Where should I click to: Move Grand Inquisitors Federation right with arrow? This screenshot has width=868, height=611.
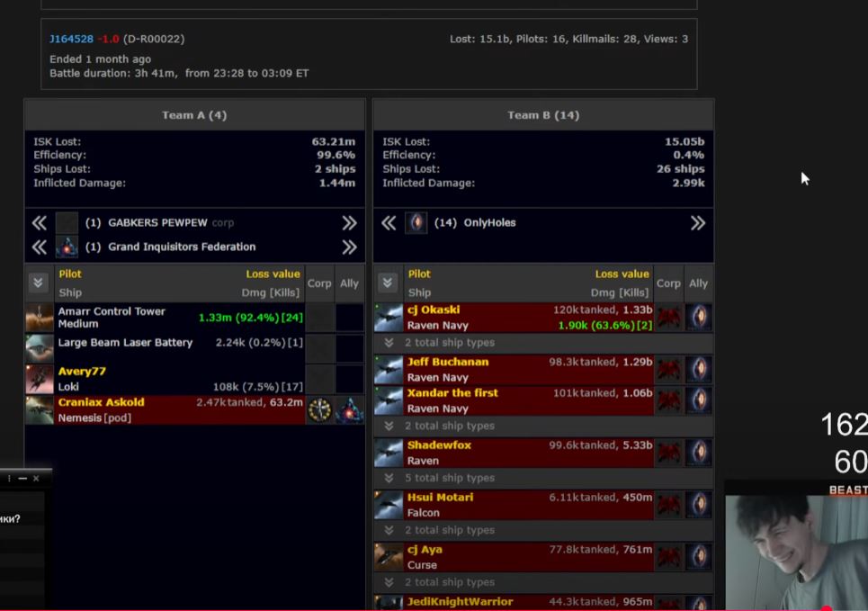pos(349,247)
